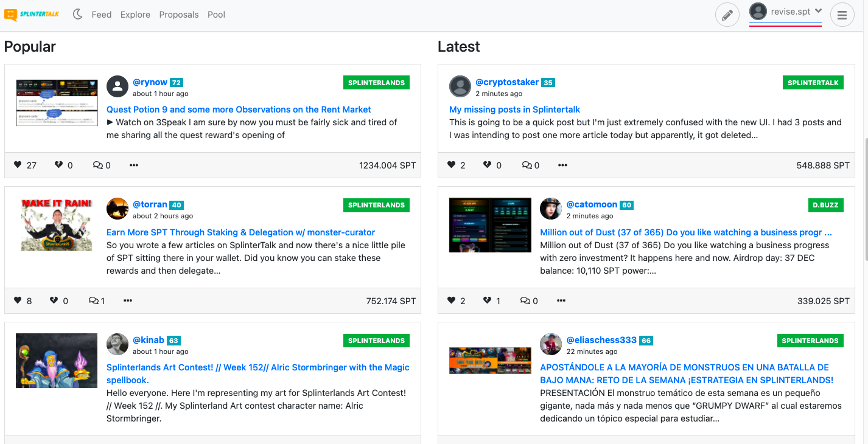Click SPLINTERTALK tag on @cryptostaker's post
Image resolution: width=868 pixels, height=444 pixels.
[813, 83]
